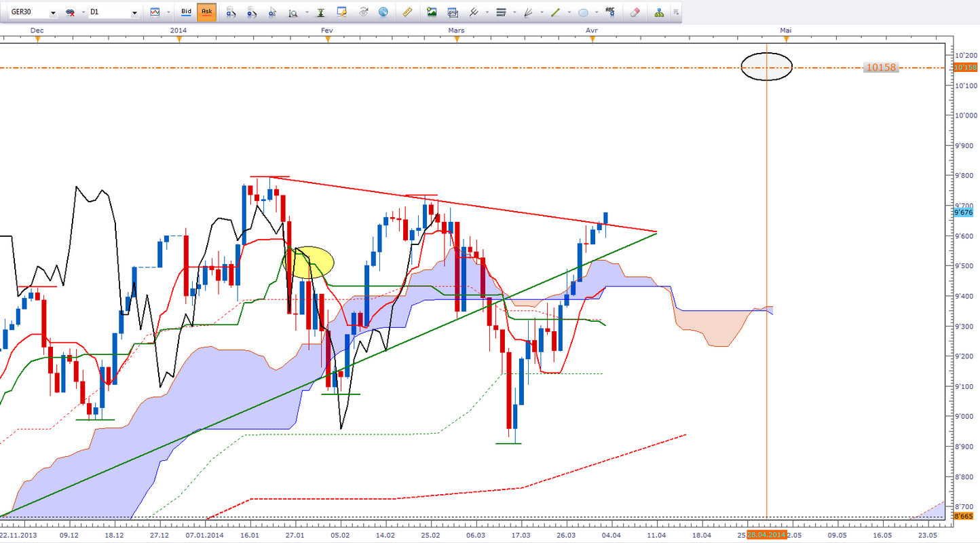The height and width of the screenshot is (543, 980).
Task: Click the save chart as image icon
Action: point(432,12)
